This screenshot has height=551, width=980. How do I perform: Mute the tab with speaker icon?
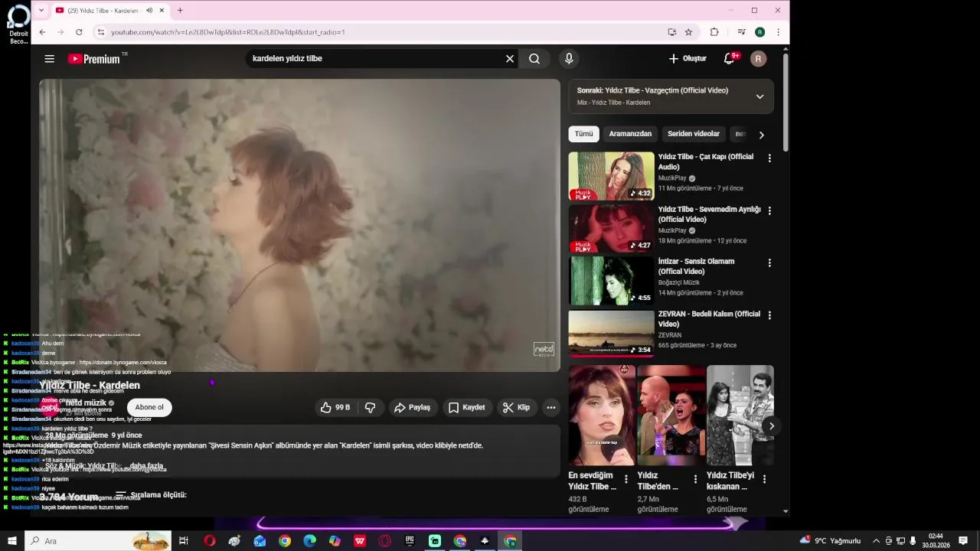149,11
